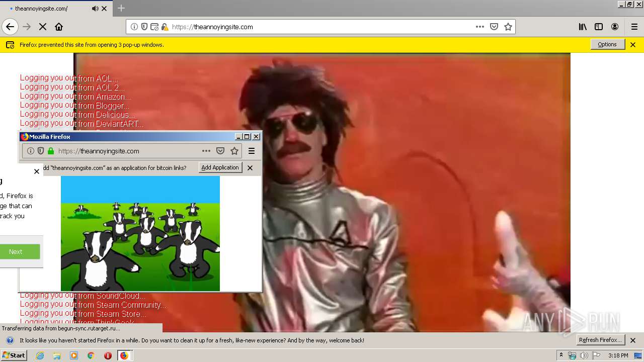Screen dimensions: 644x362
Task: Click the green Next button
Action: click(x=19, y=251)
